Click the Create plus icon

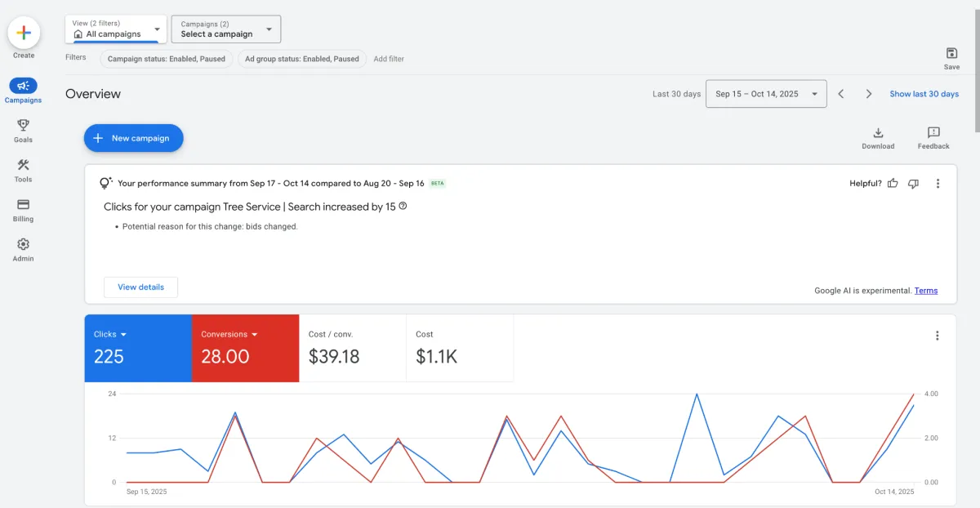(x=24, y=33)
